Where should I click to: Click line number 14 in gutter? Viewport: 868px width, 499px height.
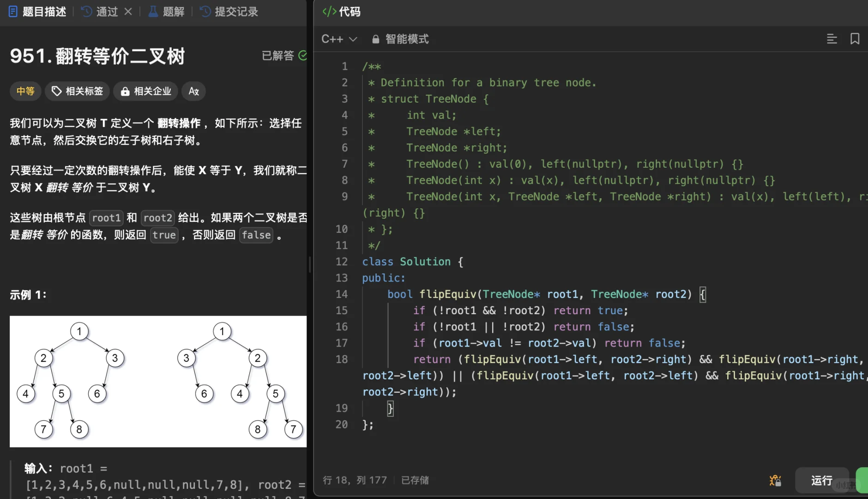[342, 294]
